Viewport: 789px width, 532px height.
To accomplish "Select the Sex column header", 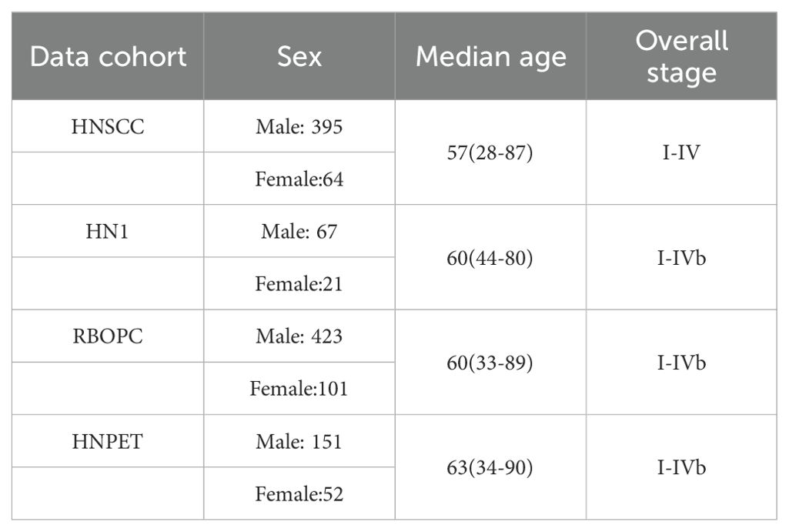I will (x=299, y=57).
